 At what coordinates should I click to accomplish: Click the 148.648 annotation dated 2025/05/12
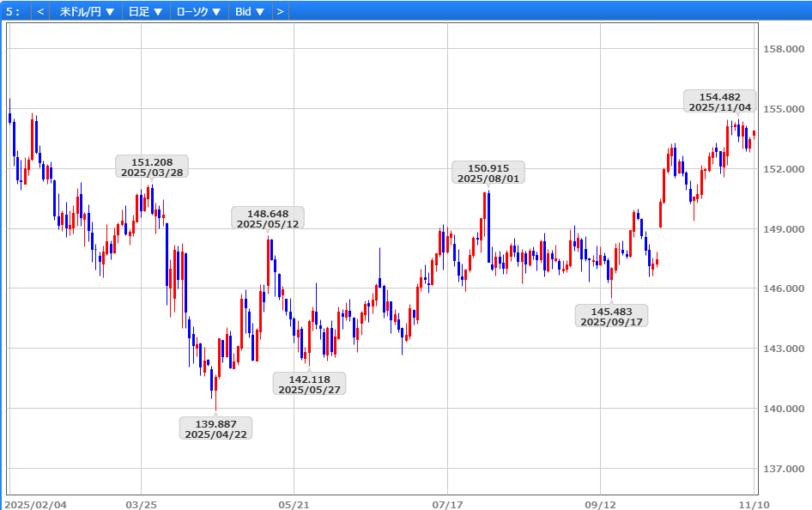[x=268, y=218]
